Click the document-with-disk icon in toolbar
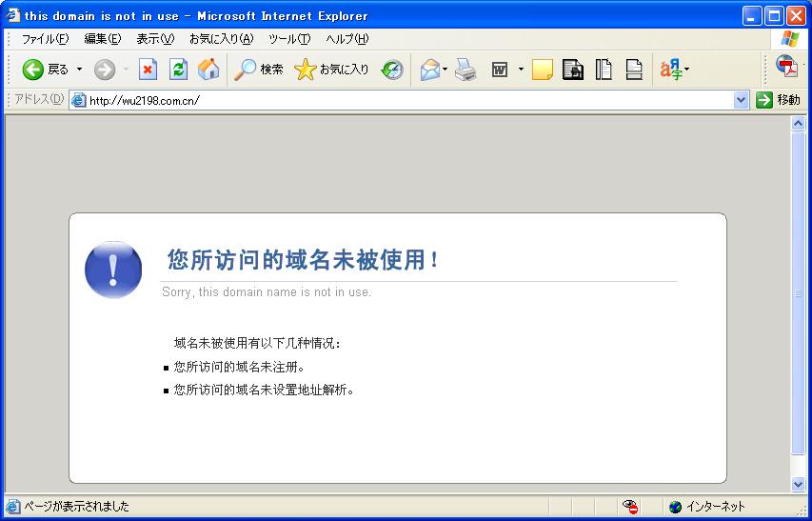The width and height of the screenshot is (812, 521). [573, 70]
